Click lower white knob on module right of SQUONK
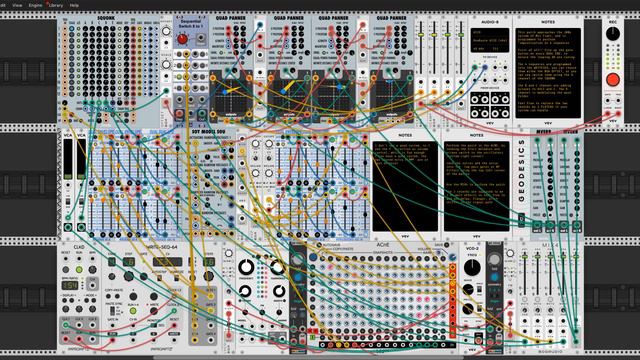This screenshot has height=360, width=640. click(x=166, y=64)
